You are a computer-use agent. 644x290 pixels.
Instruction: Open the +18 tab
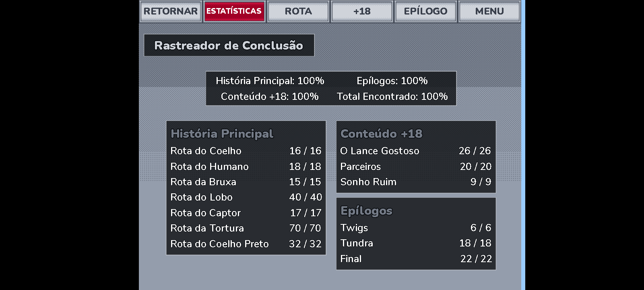(362, 11)
